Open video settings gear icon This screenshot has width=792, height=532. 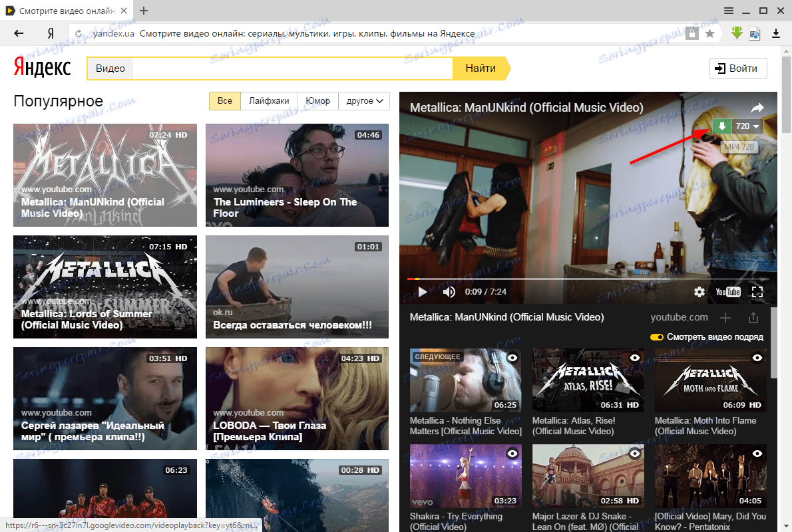click(x=699, y=292)
